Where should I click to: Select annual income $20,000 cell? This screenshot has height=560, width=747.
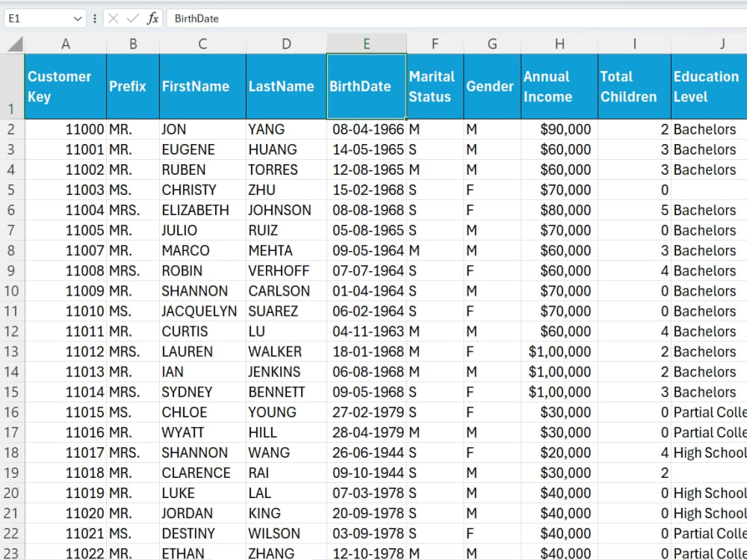tap(560, 452)
